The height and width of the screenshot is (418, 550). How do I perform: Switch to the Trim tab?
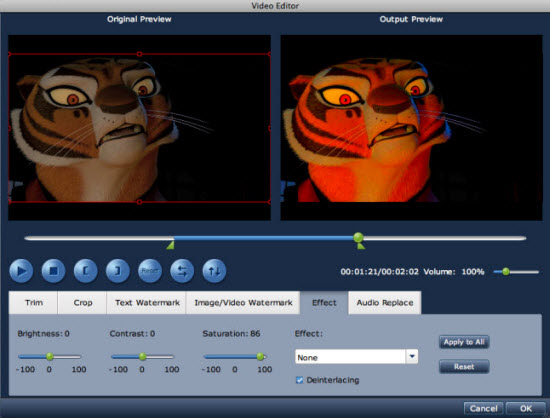tap(34, 303)
